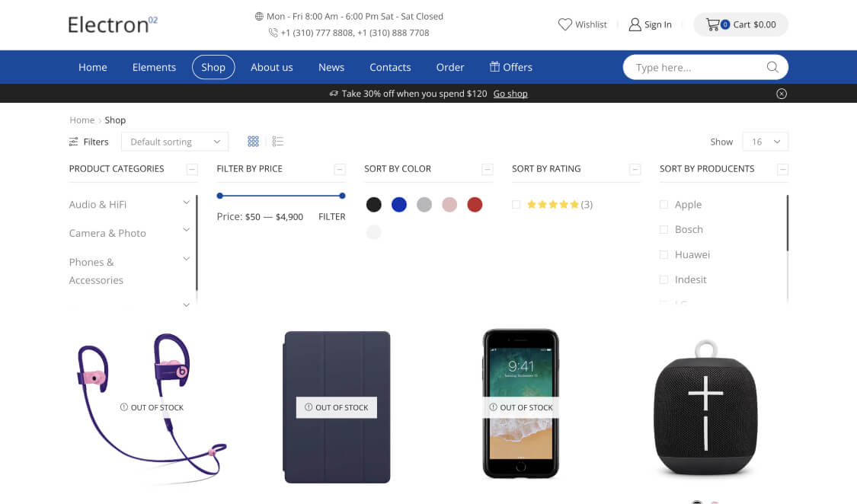Select the blue color swatch
The height and width of the screenshot is (504, 857).
point(399,205)
